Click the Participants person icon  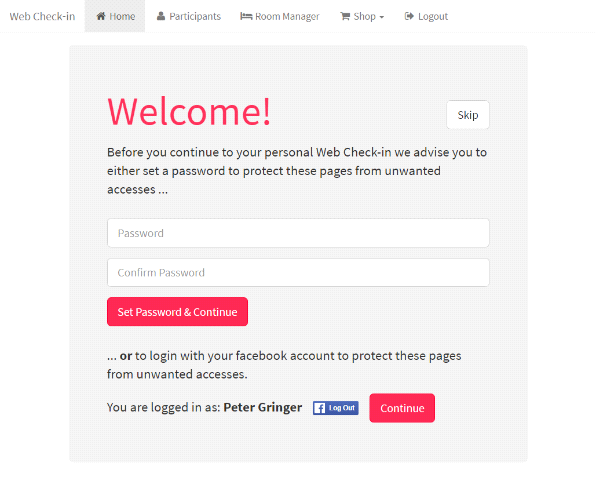coord(161,16)
